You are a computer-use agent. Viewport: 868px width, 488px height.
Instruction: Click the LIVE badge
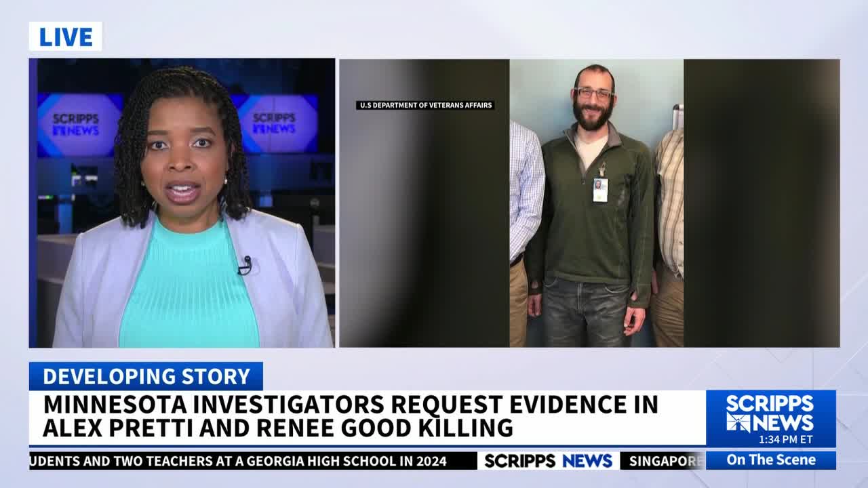(65, 36)
